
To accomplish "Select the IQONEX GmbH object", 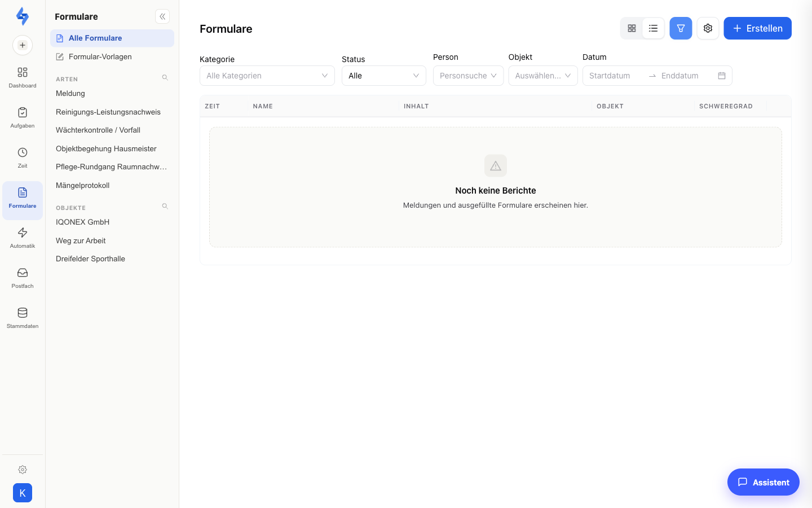I will click(112, 222).
